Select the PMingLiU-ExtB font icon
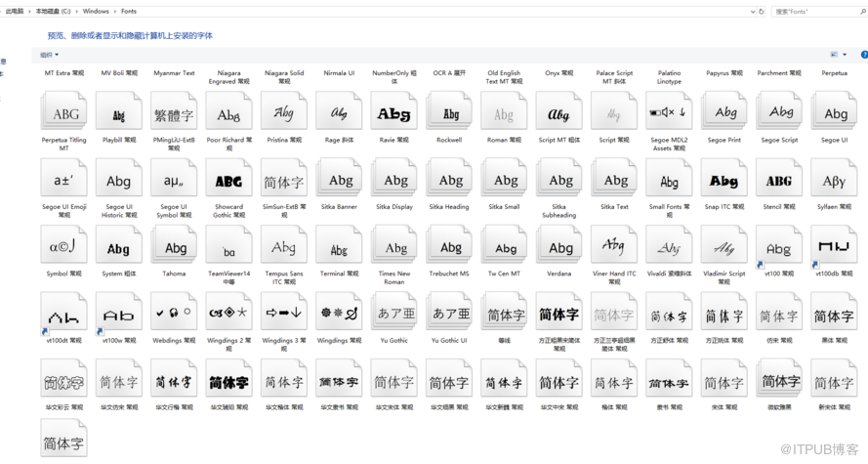868x464 pixels. pos(173,112)
